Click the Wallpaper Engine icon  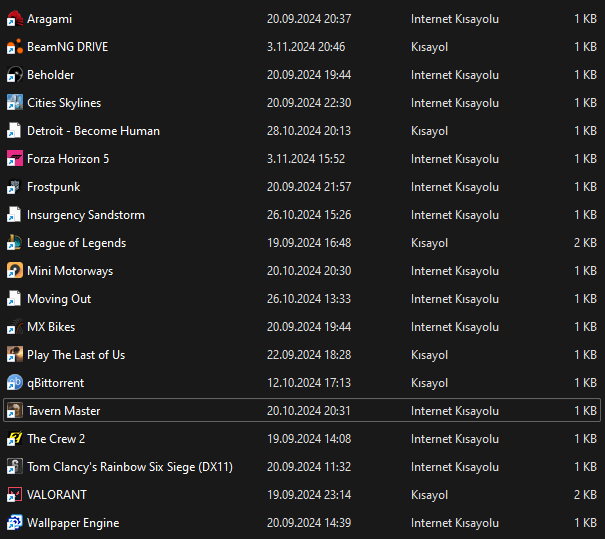tap(15, 523)
